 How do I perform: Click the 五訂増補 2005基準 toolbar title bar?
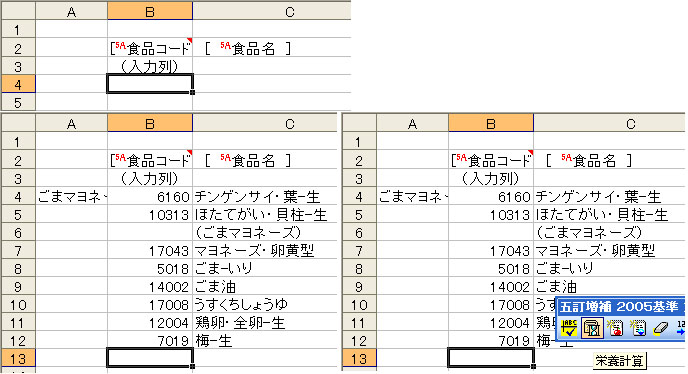tap(621, 306)
